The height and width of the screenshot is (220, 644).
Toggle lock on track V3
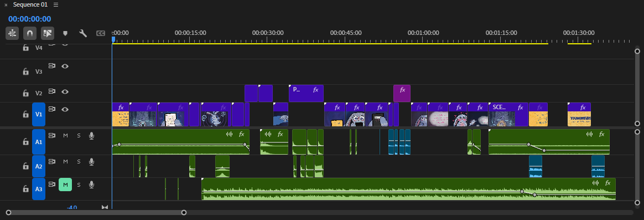click(25, 71)
